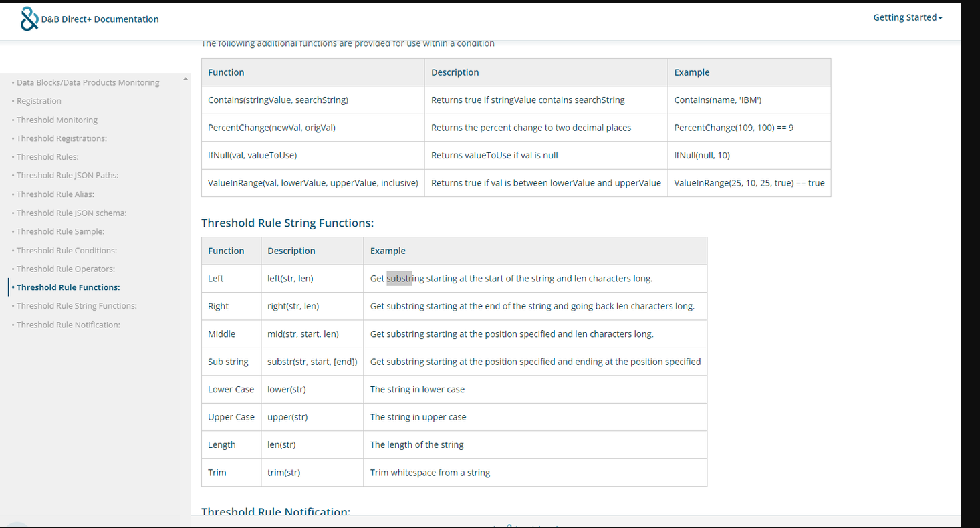Click 'Returns true if stringValue contains searchString'
The image size is (980, 528).
[x=528, y=100]
